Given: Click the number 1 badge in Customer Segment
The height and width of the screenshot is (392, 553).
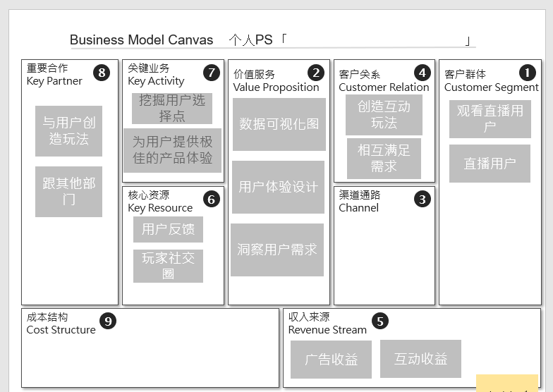Looking at the screenshot, I should [x=527, y=73].
